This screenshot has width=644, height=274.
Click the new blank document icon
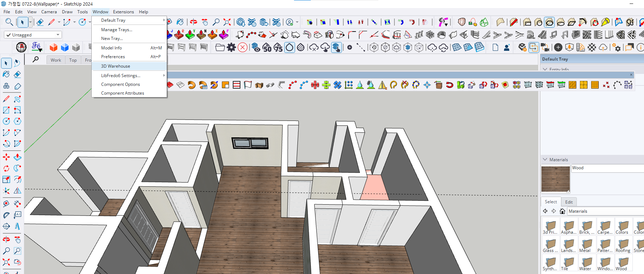495,47
